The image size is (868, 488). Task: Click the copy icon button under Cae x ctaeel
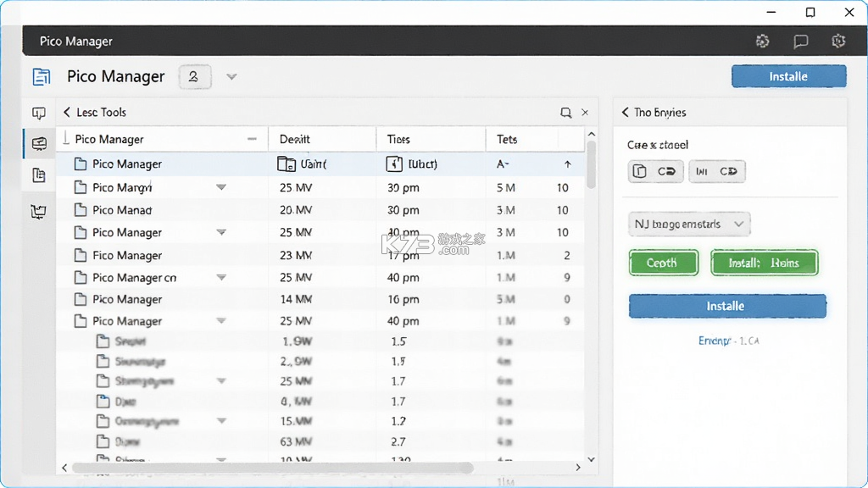click(655, 171)
